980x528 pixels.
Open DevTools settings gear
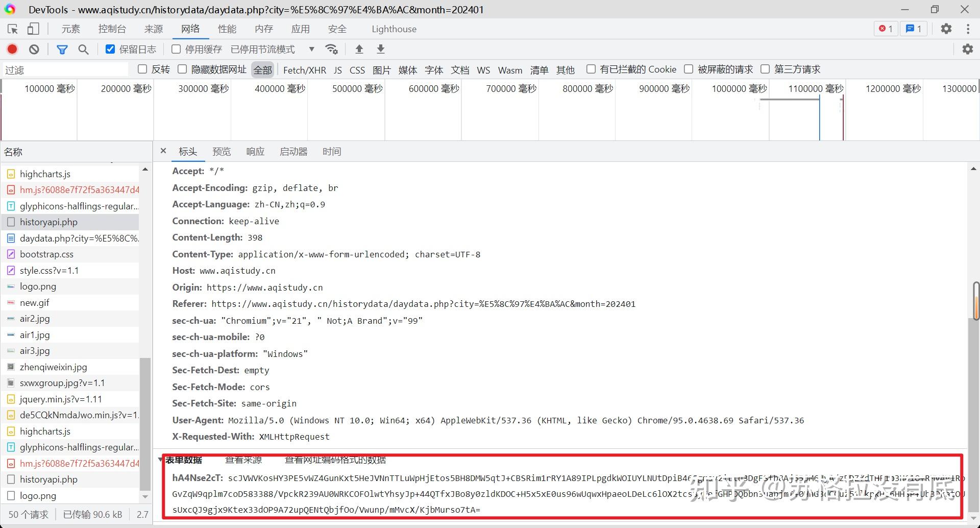pos(946,29)
